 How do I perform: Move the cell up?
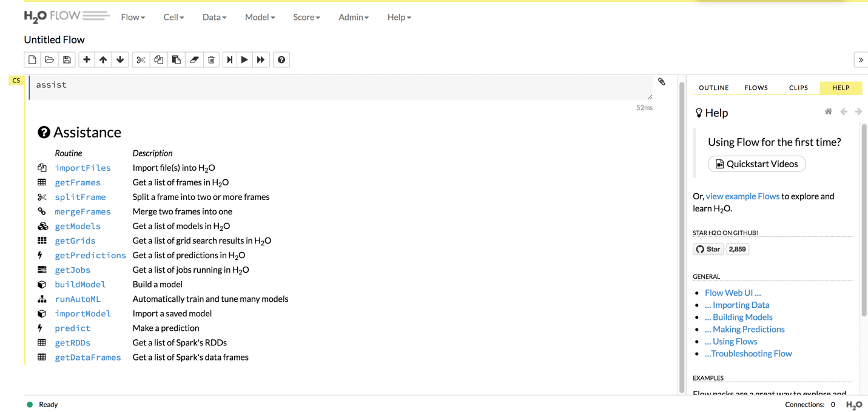103,59
